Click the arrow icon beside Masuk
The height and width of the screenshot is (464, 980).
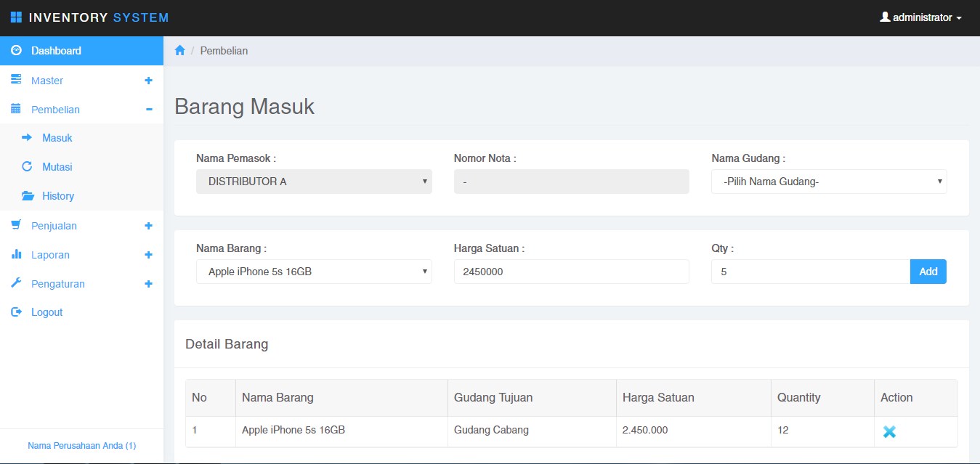[x=27, y=138]
